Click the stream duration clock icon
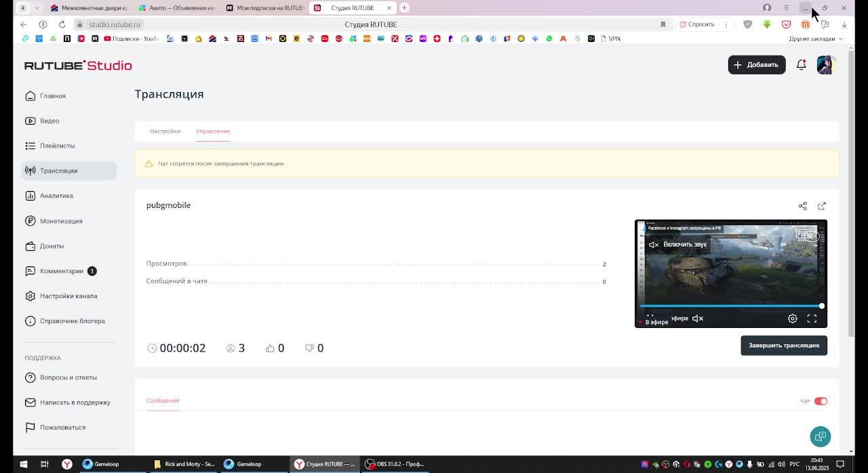Screen dimensions: 868x473 tap(152, 348)
